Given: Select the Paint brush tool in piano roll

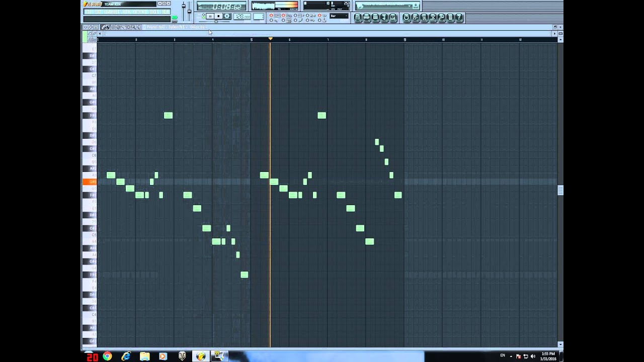Looking at the screenshot, I should click(x=108, y=27).
